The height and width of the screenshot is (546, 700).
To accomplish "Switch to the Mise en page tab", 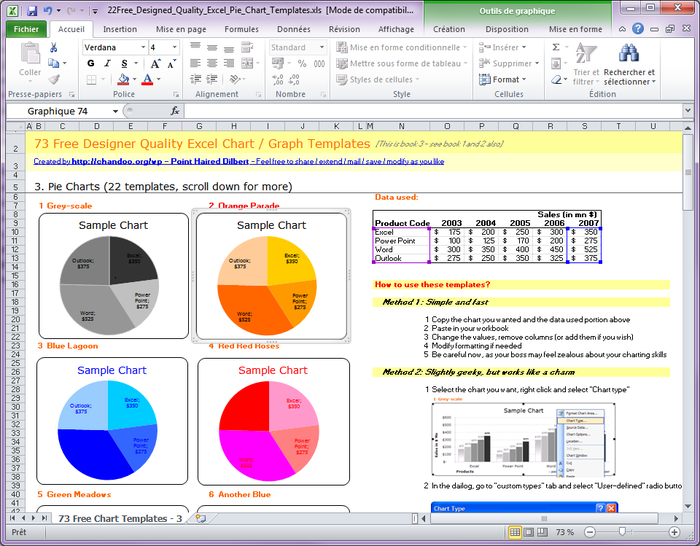I will click(181, 29).
